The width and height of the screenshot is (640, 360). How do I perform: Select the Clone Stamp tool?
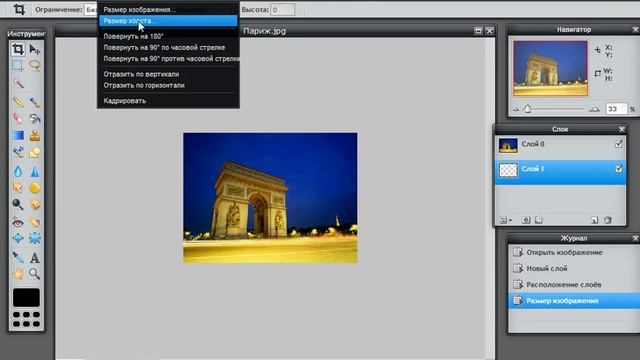click(35, 135)
